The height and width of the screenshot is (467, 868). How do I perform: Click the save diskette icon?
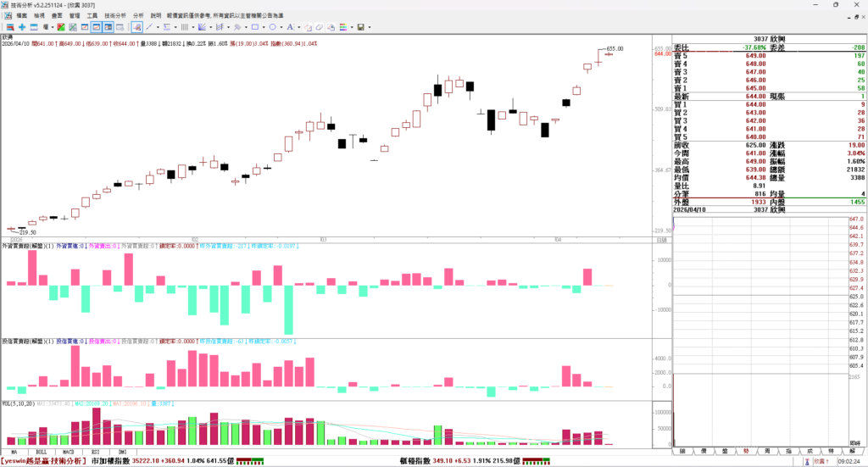tap(361, 27)
